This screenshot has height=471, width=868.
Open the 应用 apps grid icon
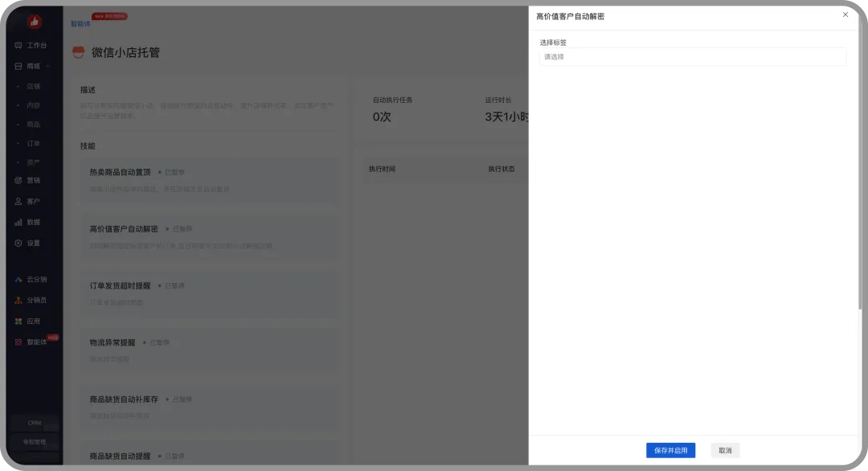click(18, 321)
